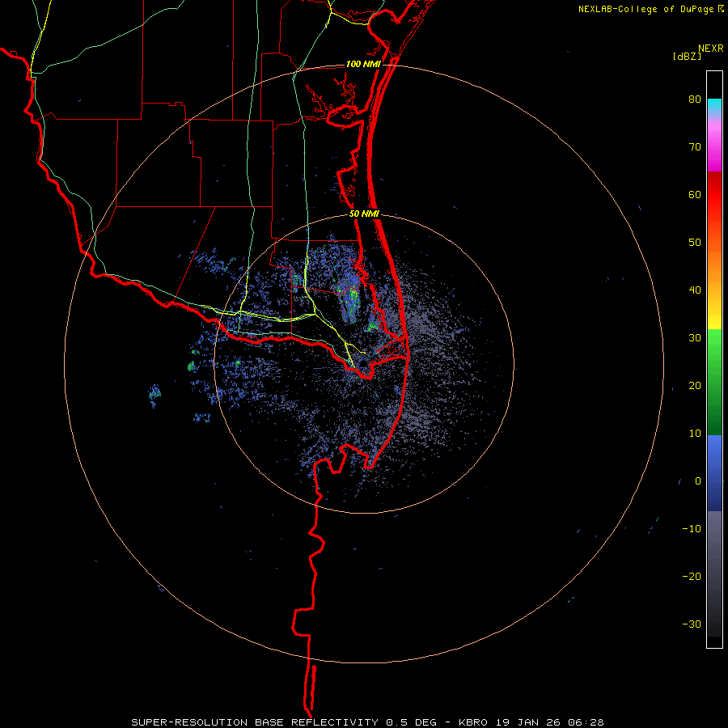Select the 10 value on the dBZ scale
Viewport: 728px width, 728px height.
(x=695, y=434)
